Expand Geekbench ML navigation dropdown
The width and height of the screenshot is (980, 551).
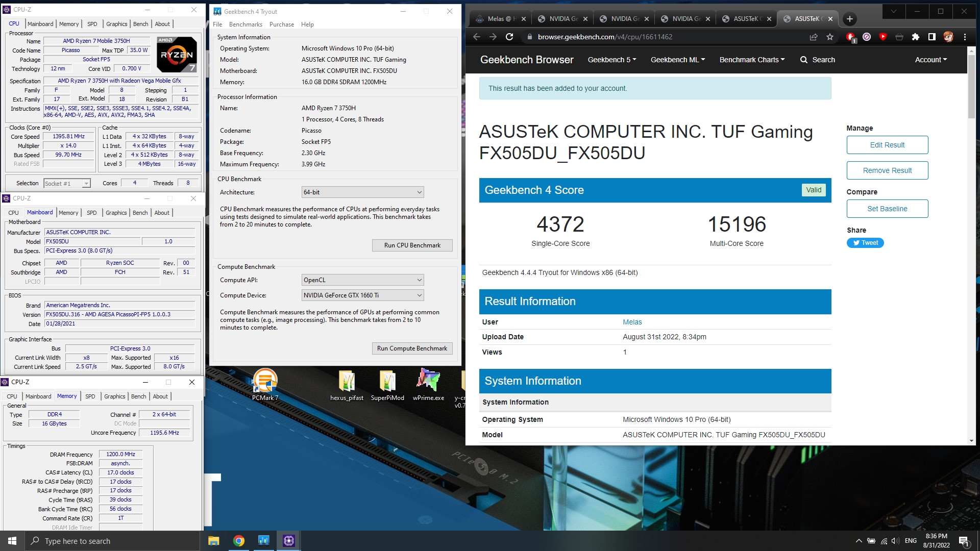(x=678, y=60)
